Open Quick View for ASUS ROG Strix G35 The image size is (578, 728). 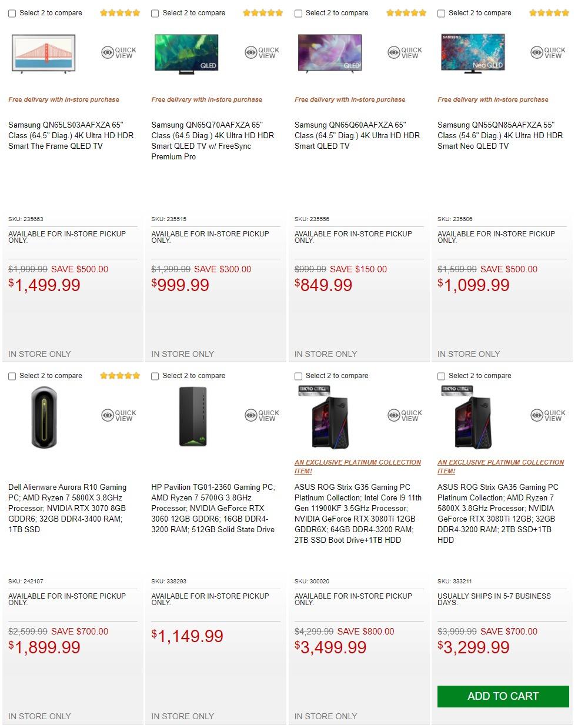click(405, 416)
